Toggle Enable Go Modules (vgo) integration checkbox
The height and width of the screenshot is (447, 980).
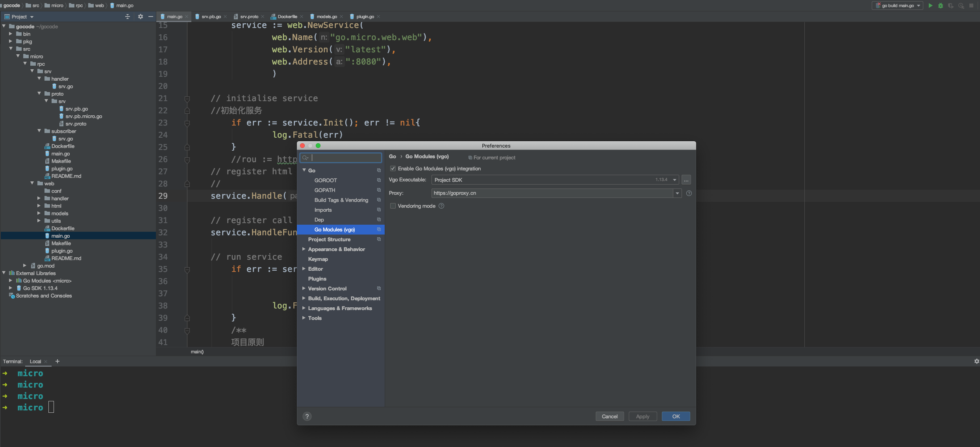393,168
